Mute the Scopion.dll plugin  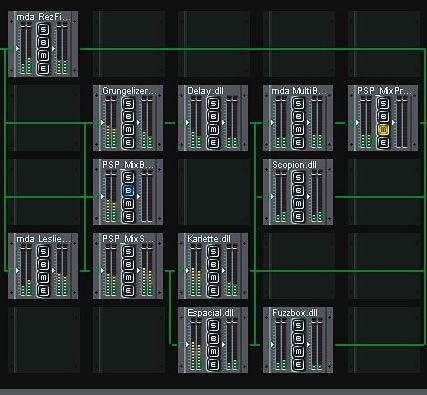[x=298, y=204]
